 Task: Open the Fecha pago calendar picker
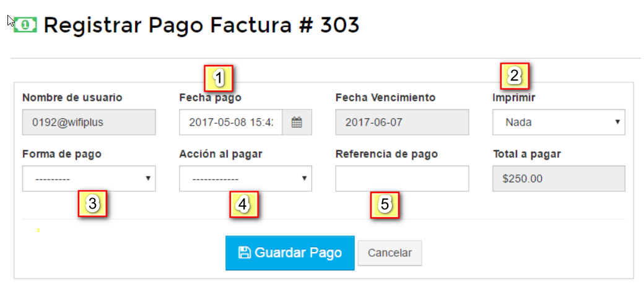pos(297,123)
